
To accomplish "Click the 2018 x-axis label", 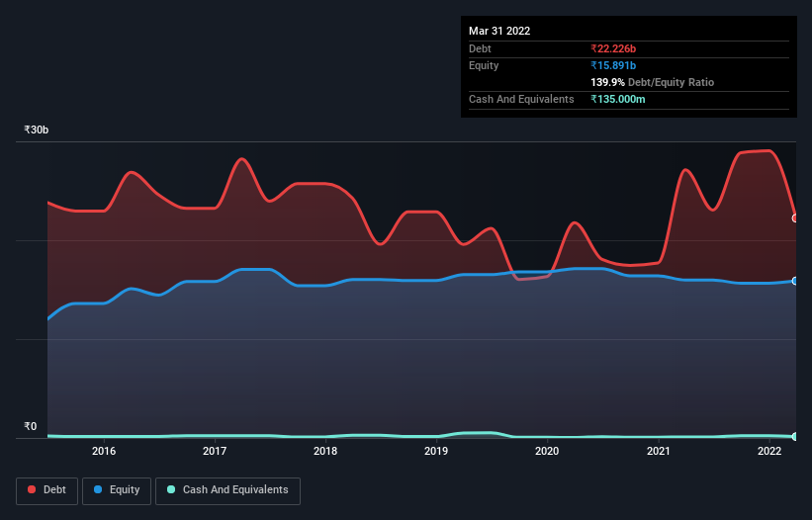I will 325,451.
